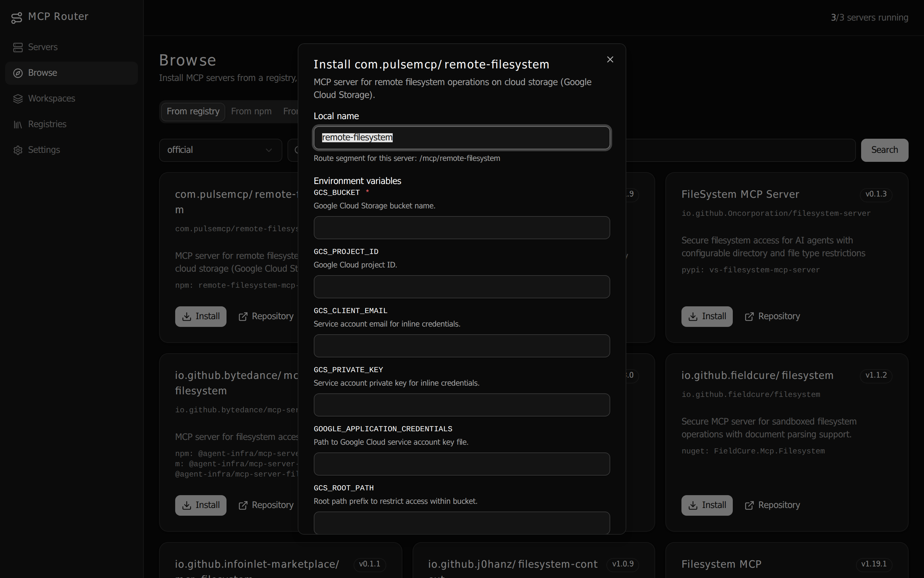Screen dimensions: 924x578
Task: Switch to the From registry tab
Action: (193, 112)
